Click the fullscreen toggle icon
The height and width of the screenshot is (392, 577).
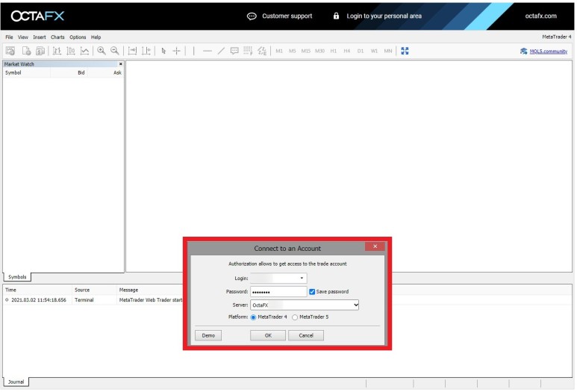click(x=405, y=51)
